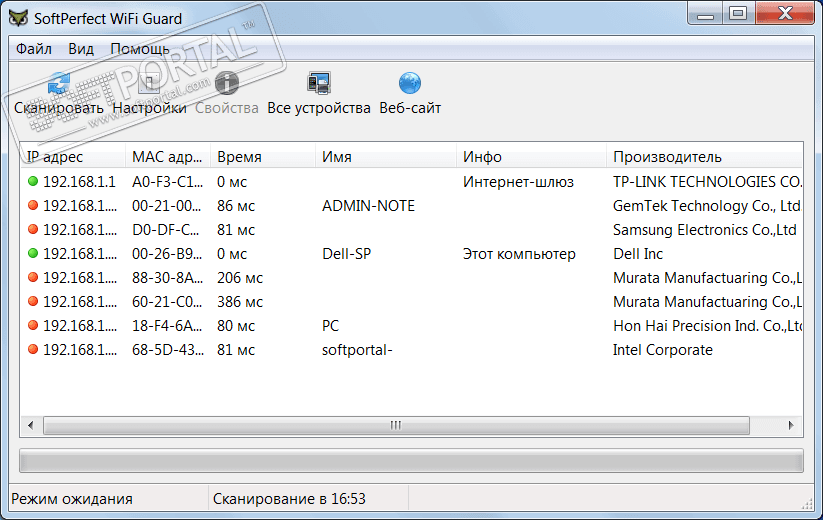
Task: Click the Сканировать scan icon
Action: point(58,83)
